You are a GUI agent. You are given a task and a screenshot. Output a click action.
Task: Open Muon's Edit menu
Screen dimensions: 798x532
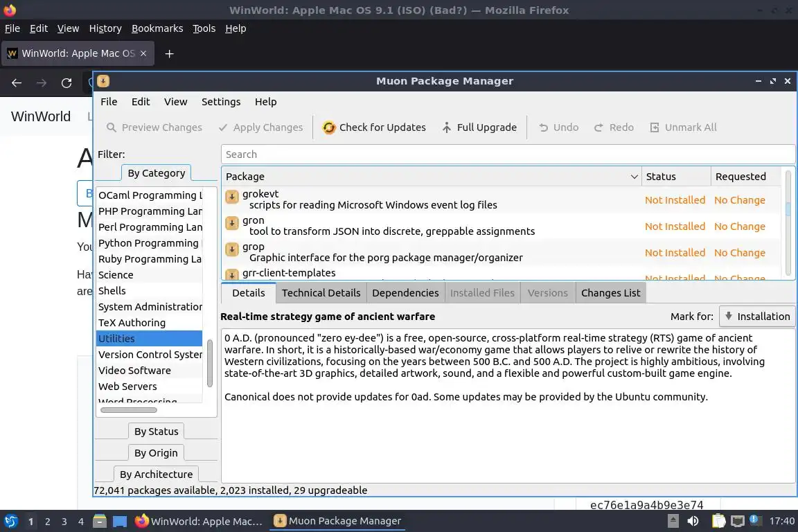pyautogui.click(x=141, y=102)
